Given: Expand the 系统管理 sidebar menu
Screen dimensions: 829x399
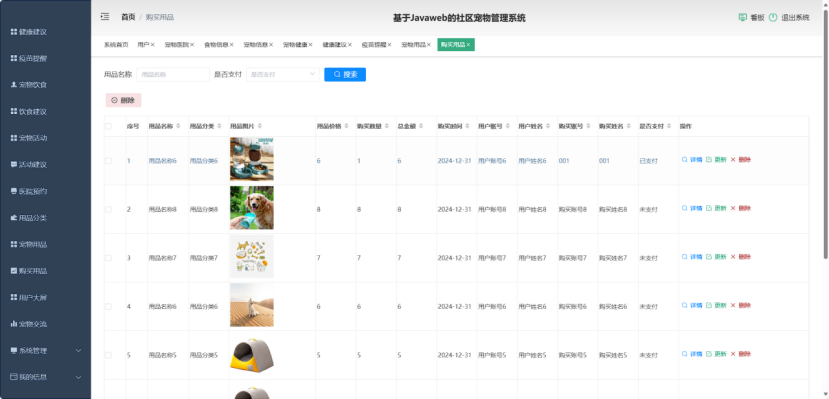Looking at the screenshot, I should 45,350.
